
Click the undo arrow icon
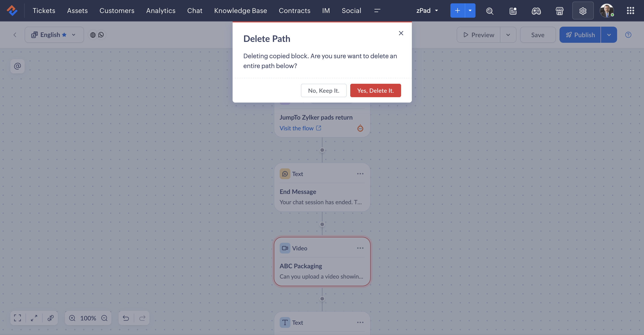click(x=126, y=318)
